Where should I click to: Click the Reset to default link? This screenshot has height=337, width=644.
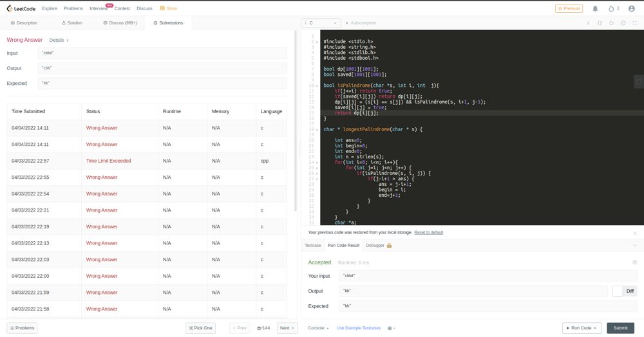pyautogui.click(x=428, y=232)
